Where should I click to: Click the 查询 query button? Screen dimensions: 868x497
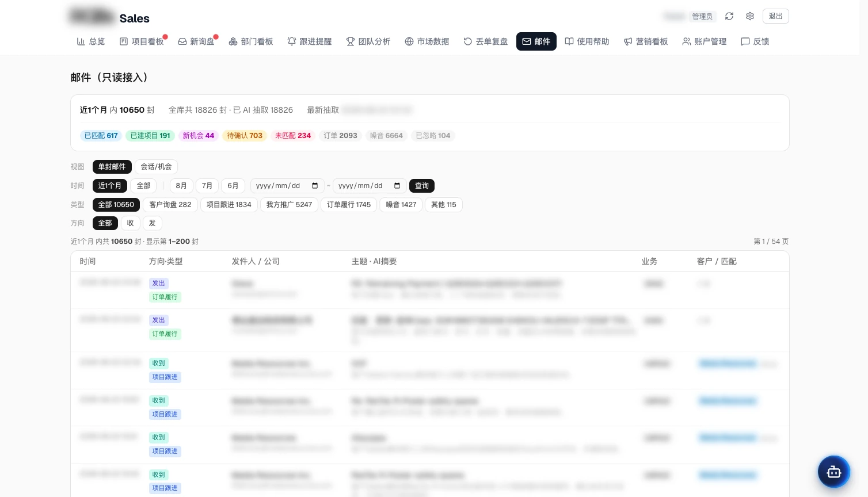pos(422,186)
